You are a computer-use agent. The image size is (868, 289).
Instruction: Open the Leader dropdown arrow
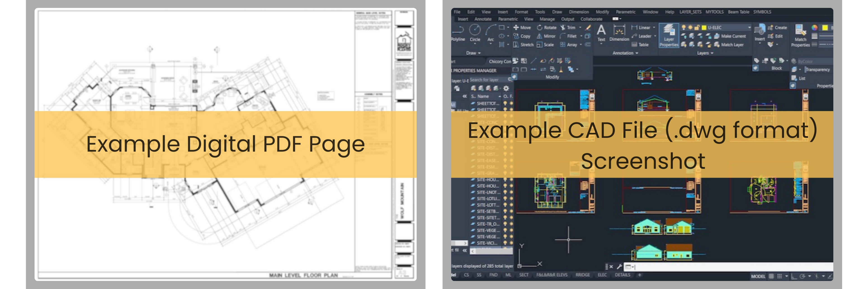pyautogui.click(x=655, y=36)
